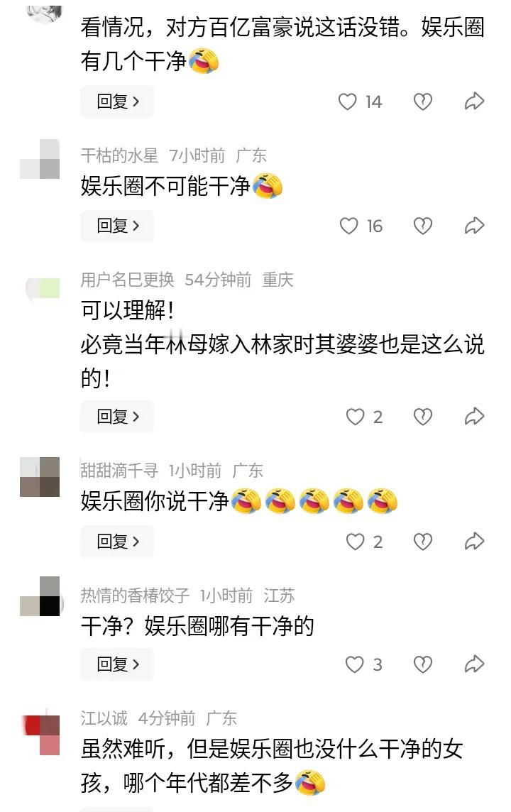511x812 pixels.
Task: Open 甜甜滴千寻's avatar thumbnail
Action: (x=40, y=477)
